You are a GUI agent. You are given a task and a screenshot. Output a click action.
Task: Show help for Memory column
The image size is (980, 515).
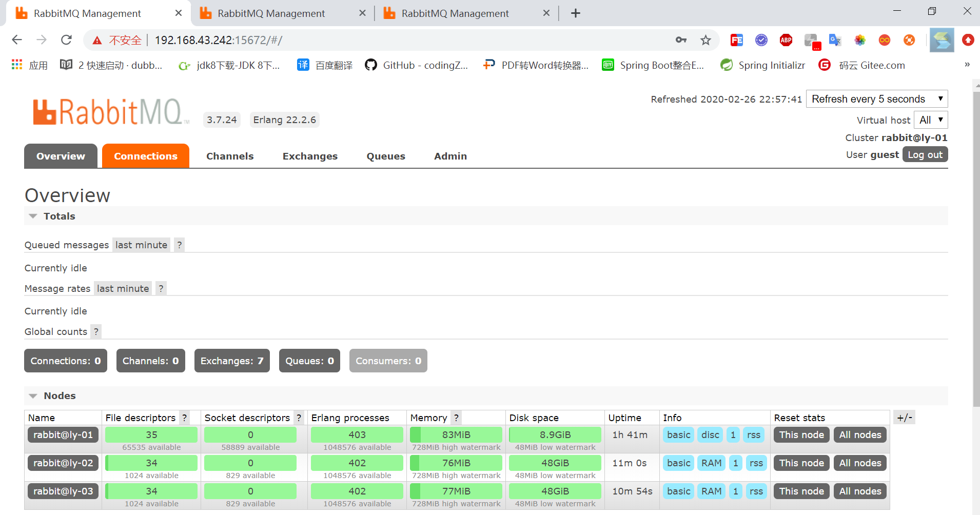(x=456, y=418)
